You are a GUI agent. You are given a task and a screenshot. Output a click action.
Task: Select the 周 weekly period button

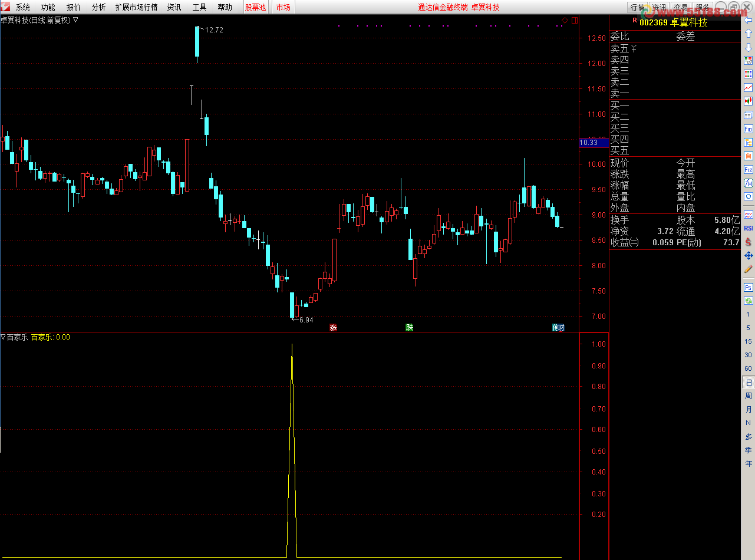pyautogui.click(x=749, y=396)
